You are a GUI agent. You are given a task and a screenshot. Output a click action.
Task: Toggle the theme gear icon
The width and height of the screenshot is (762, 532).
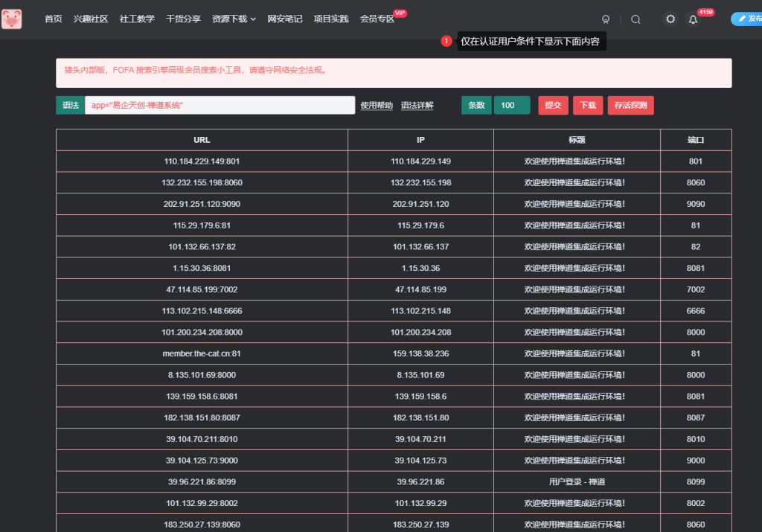pyautogui.click(x=670, y=19)
